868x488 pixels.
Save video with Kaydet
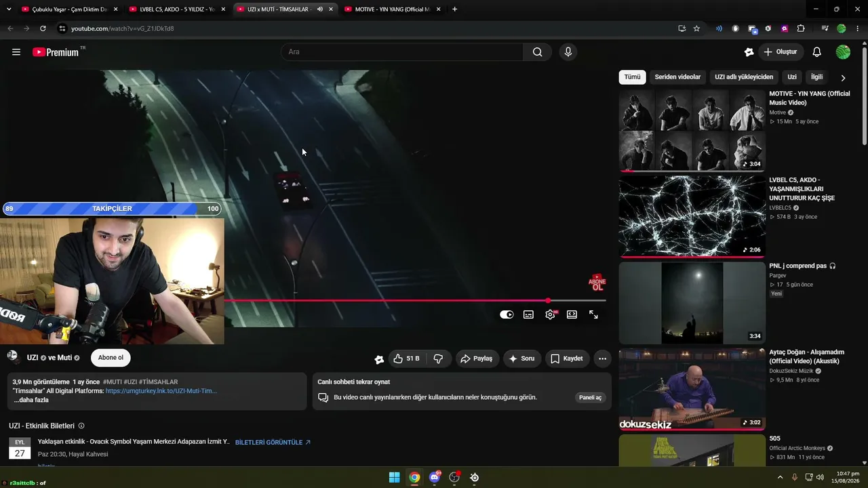pyautogui.click(x=567, y=359)
